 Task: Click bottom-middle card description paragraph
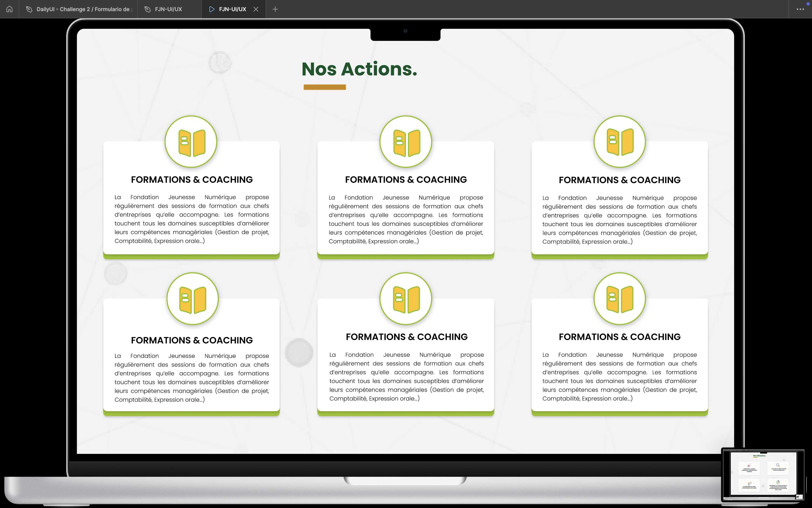pos(407,377)
